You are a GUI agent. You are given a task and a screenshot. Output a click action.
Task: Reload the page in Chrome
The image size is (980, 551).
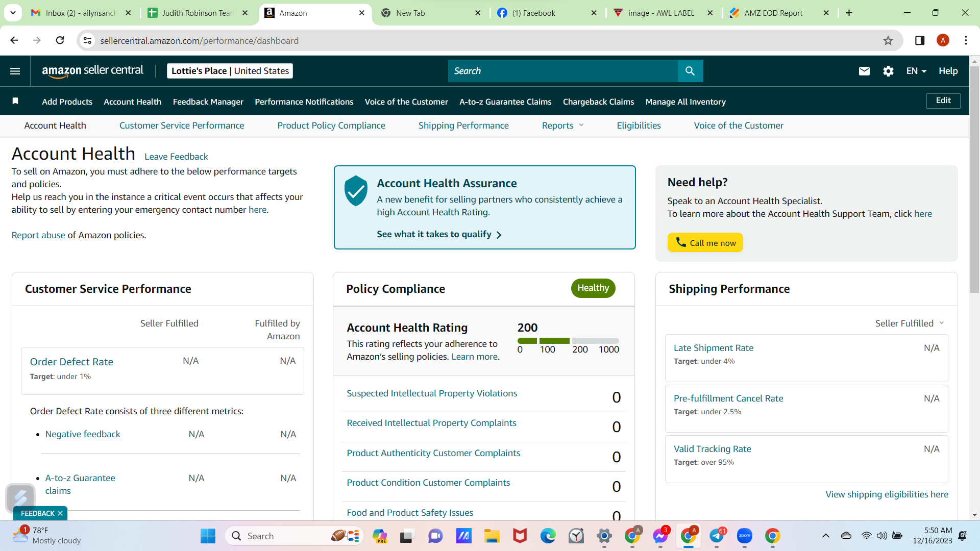pyautogui.click(x=60, y=41)
